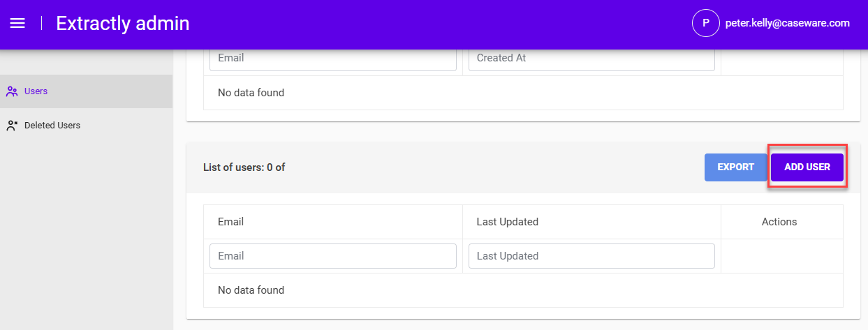Focus the Email filter field in users list
Screen dimensions: 868x330
pyautogui.click(x=333, y=256)
